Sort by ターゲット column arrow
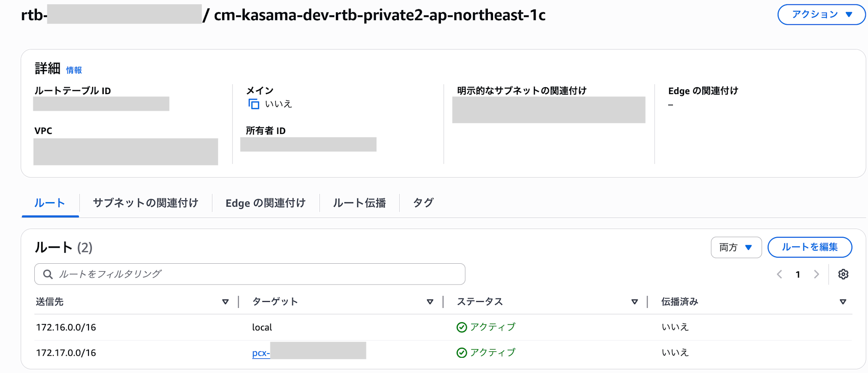868x373 pixels. pos(430,302)
